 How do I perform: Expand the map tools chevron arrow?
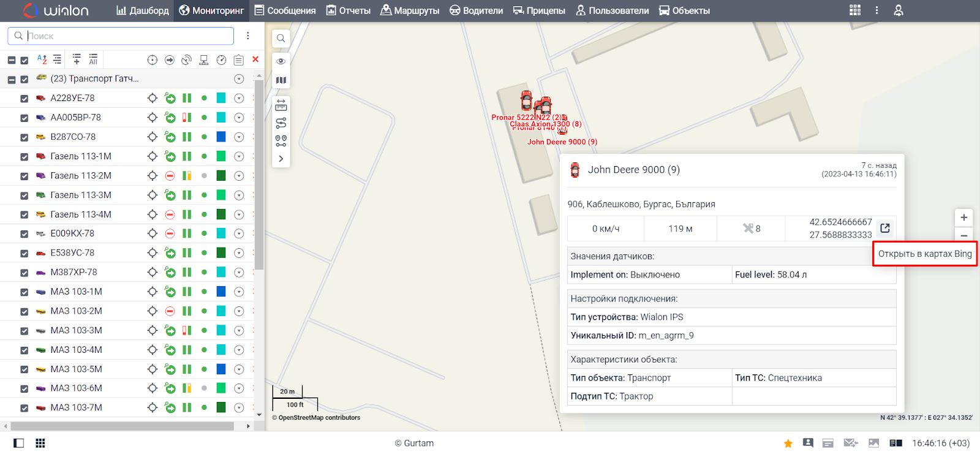281,159
